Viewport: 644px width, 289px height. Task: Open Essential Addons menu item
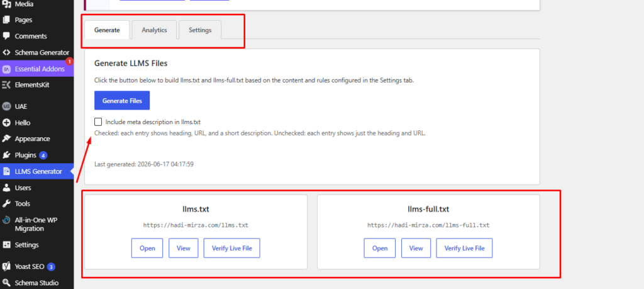37,69
